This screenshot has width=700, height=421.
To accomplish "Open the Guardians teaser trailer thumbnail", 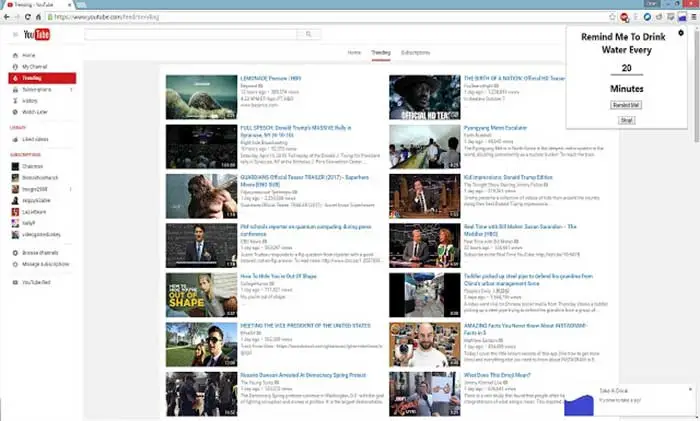I will click(x=201, y=196).
